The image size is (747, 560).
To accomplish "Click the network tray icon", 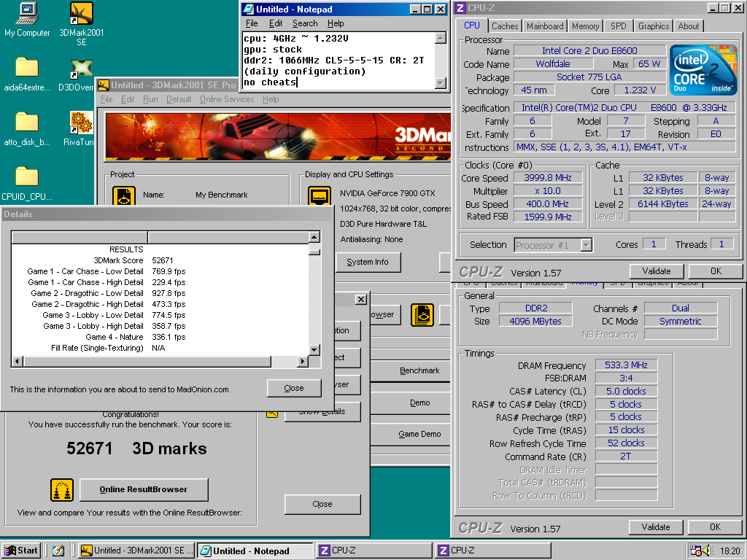I will [695, 551].
